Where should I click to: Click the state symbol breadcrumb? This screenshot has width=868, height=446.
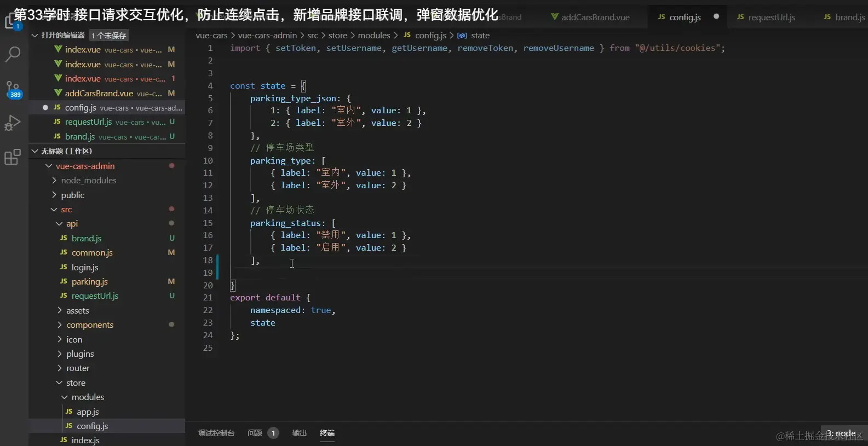pos(474,35)
